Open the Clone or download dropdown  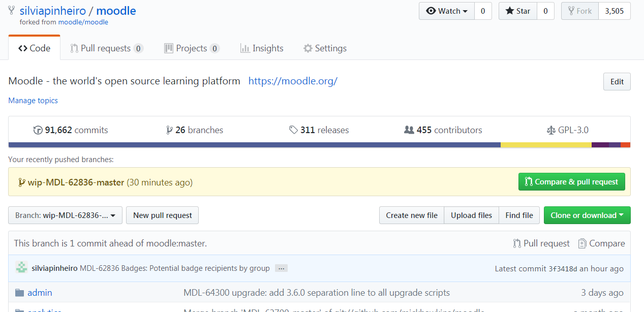(x=587, y=215)
